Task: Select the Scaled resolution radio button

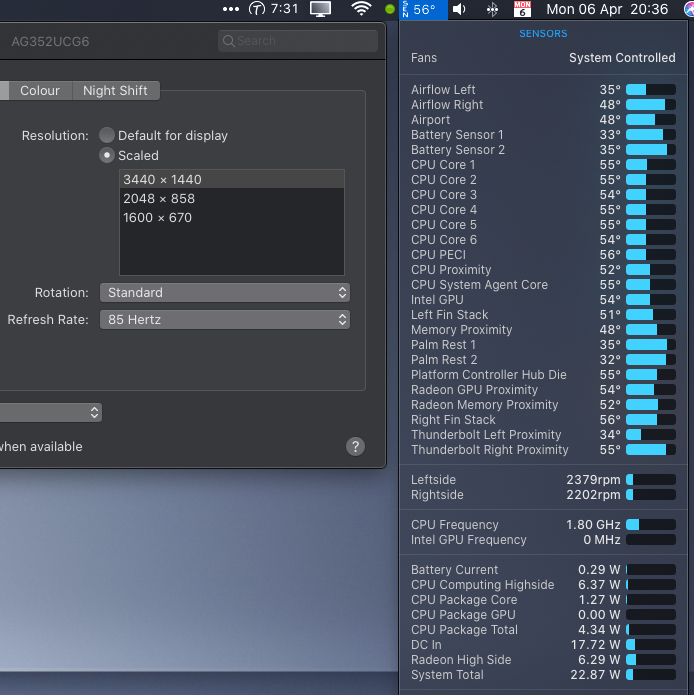Action: click(107, 156)
